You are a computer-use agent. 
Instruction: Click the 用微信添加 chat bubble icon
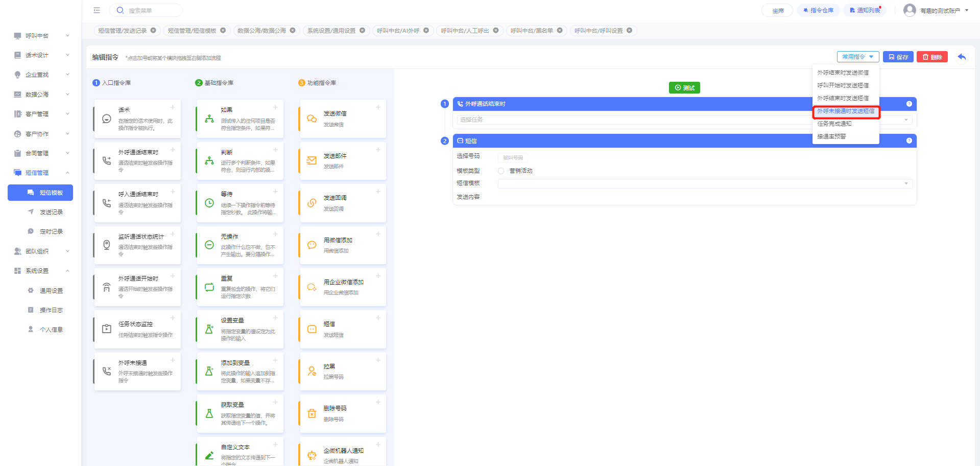point(312,245)
